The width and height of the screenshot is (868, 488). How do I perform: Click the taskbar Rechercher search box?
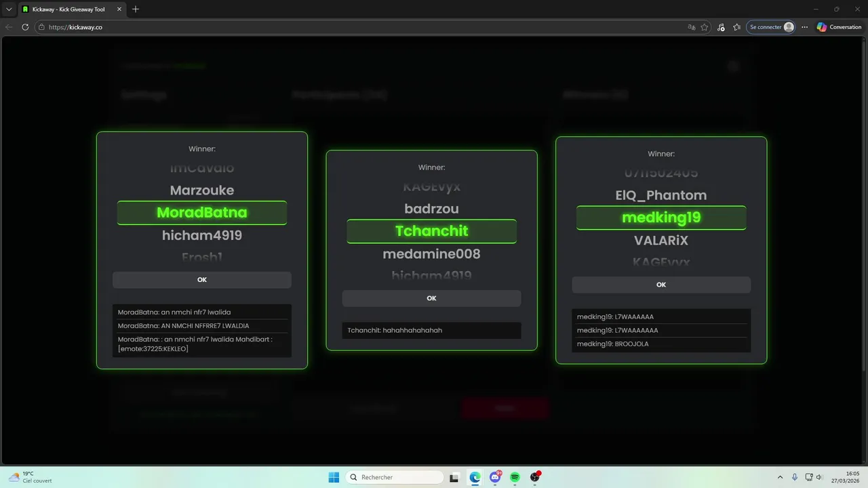pos(395,477)
